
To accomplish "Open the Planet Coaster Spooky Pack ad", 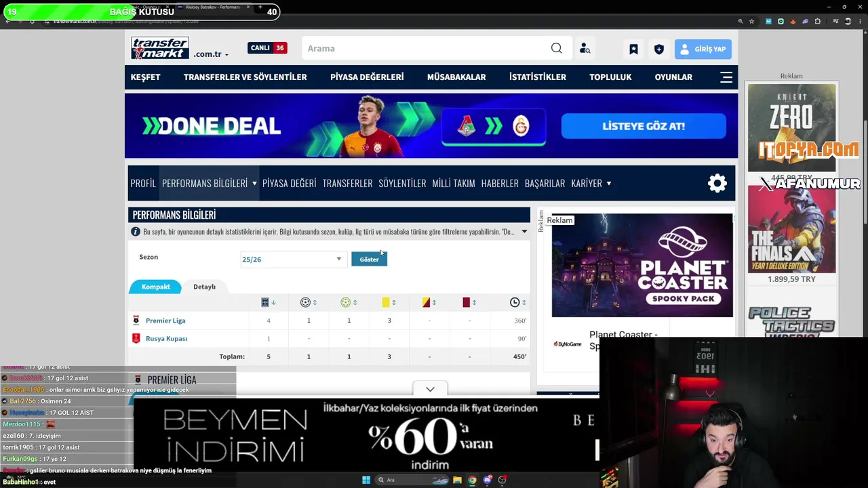I will click(642, 265).
